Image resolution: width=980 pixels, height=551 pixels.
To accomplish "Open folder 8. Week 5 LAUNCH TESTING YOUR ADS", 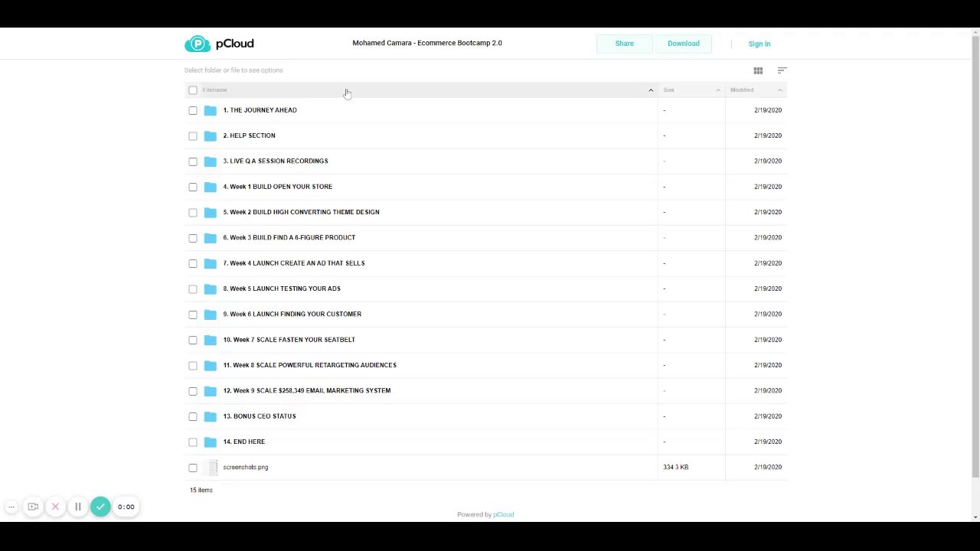I will (282, 289).
